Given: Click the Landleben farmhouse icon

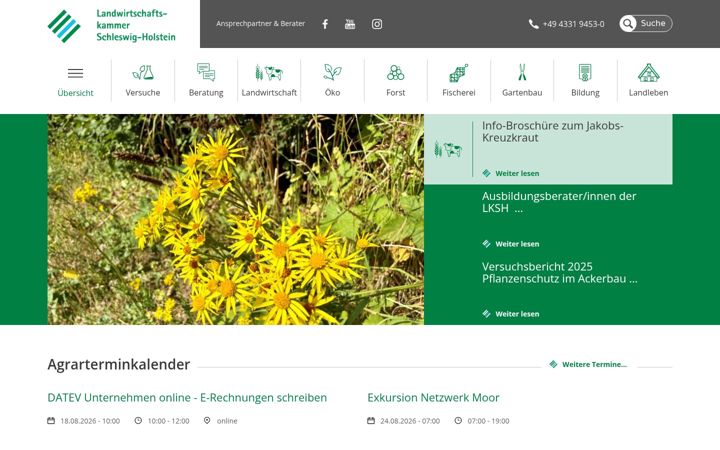Looking at the screenshot, I should click(x=648, y=72).
